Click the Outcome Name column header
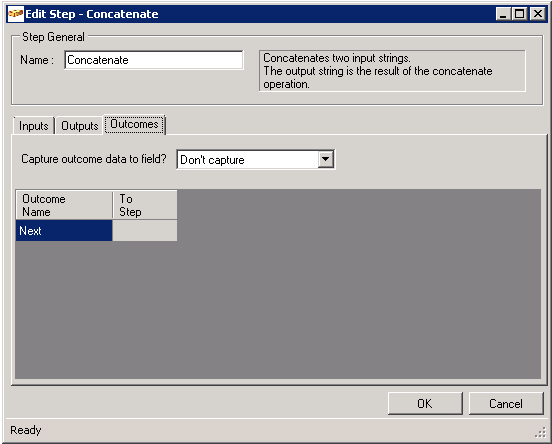 click(64, 205)
